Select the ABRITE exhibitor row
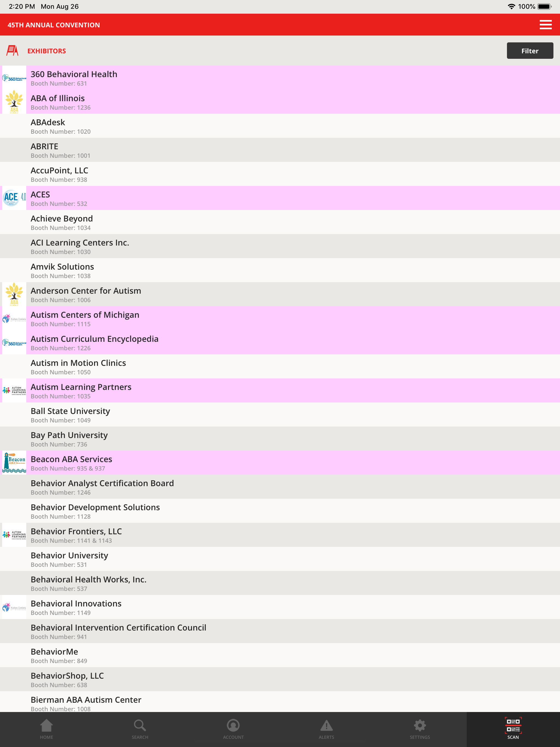 click(280, 150)
